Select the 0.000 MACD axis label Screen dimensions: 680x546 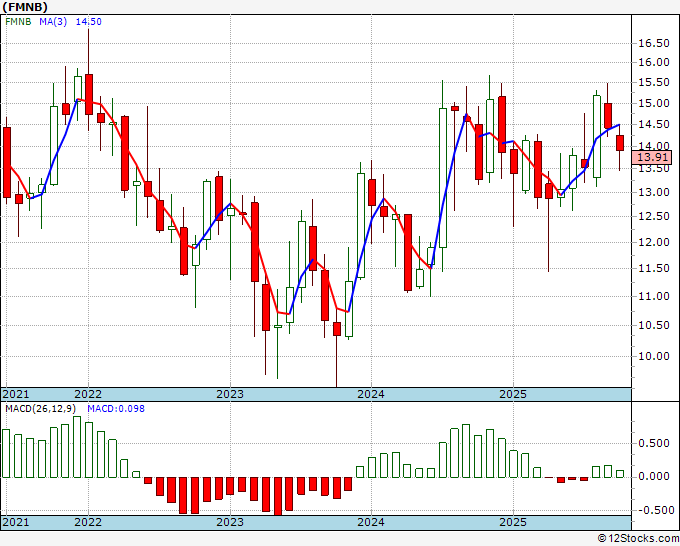pos(654,476)
